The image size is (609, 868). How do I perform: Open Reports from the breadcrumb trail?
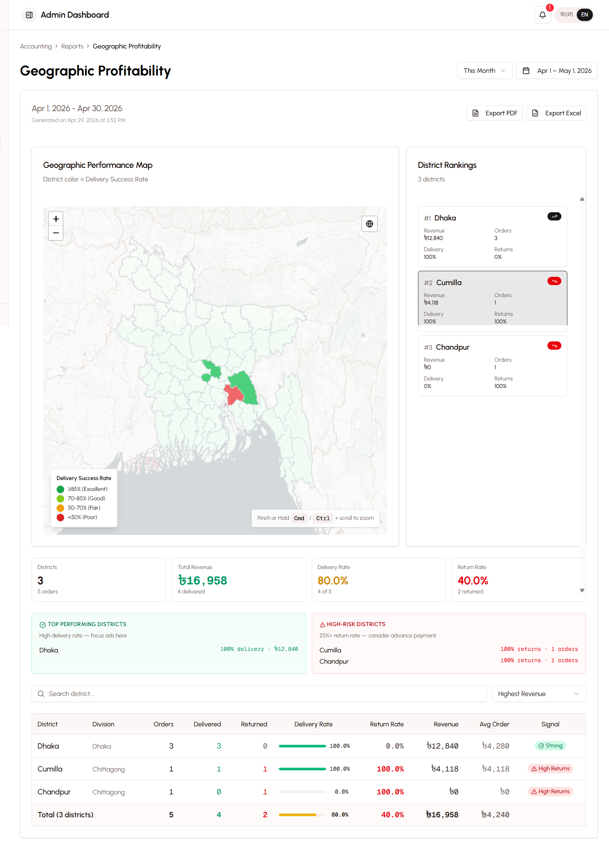(x=72, y=46)
